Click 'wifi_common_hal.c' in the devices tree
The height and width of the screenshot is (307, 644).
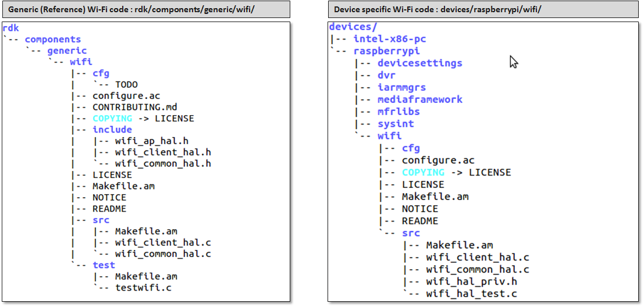(478, 269)
